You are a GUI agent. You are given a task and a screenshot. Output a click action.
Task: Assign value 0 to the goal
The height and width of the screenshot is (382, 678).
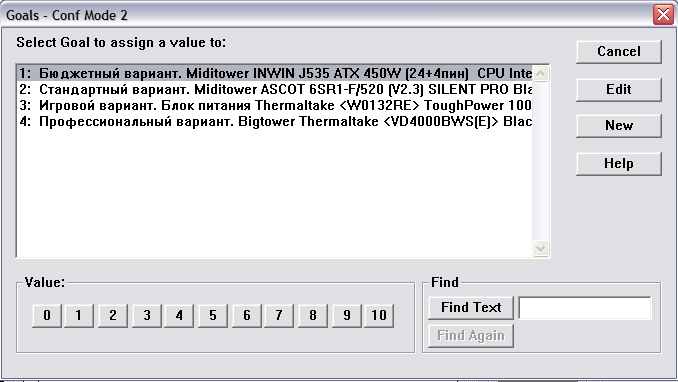tap(47, 315)
